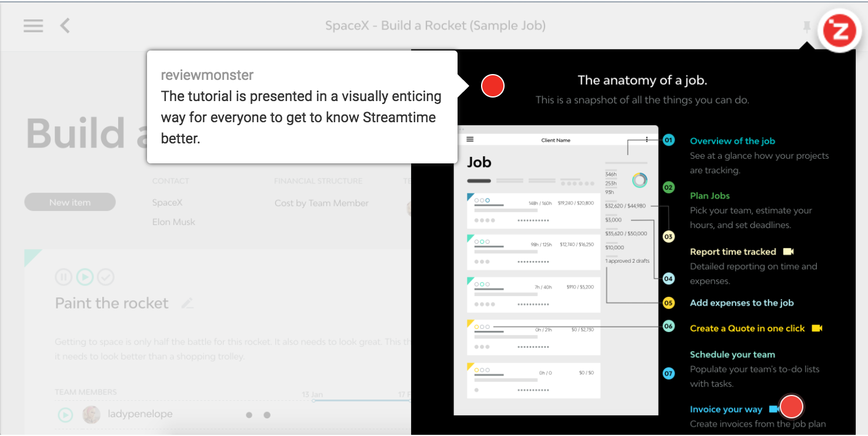Play ladypenelope's time tracker
The image size is (868, 436).
point(65,415)
